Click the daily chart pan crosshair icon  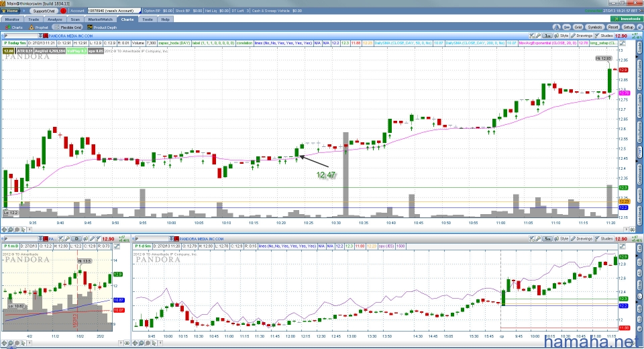pyautogui.click(x=4, y=342)
